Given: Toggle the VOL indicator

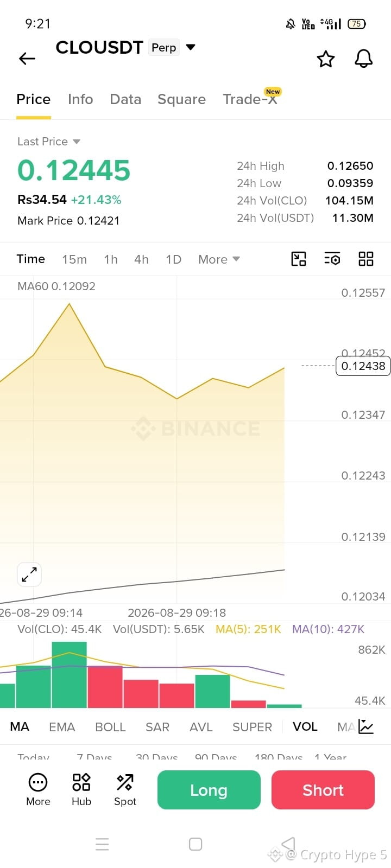Looking at the screenshot, I should (305, 727).
